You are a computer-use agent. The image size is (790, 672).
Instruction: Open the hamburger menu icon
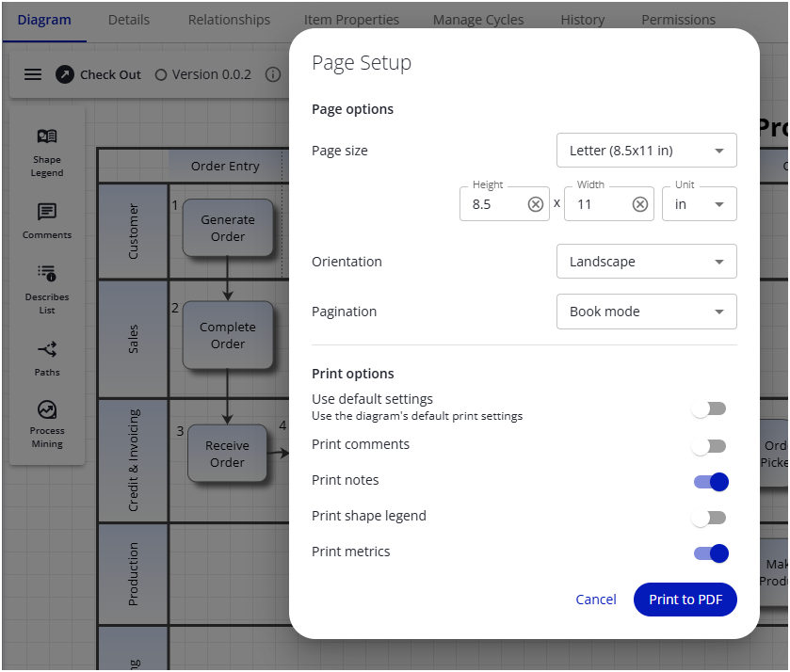33,74
